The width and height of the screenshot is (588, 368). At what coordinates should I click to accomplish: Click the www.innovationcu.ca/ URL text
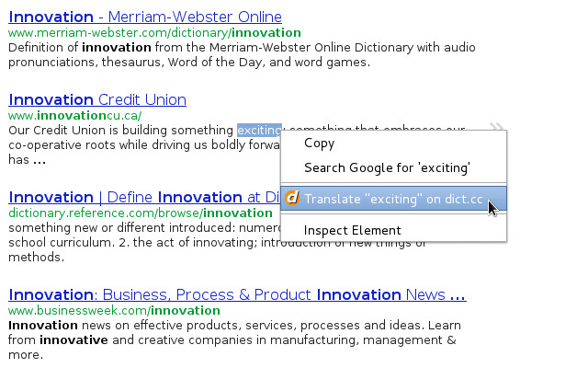click(x=75, y=115)
